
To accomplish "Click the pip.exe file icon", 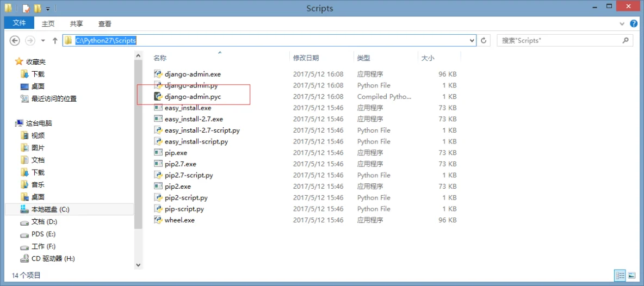I will [x=158, y=153].
